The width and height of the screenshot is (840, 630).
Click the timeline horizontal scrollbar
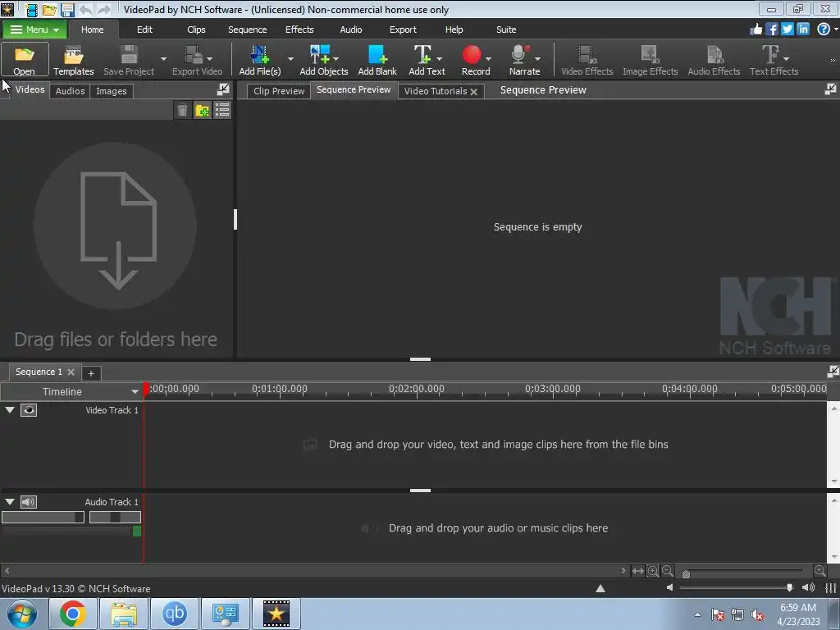314,571
